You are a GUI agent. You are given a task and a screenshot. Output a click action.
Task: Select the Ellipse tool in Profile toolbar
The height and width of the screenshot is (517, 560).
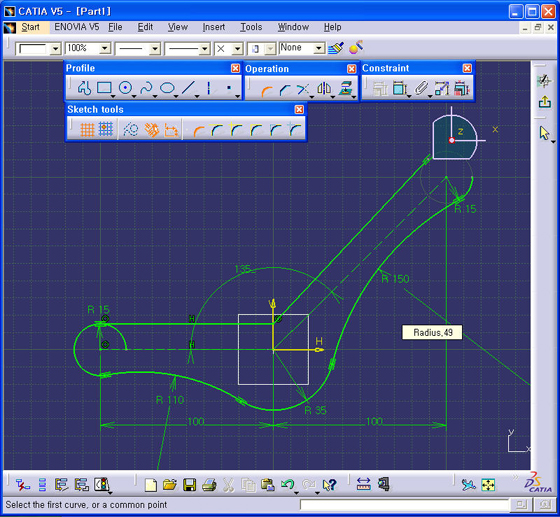(x=167, y=87)
